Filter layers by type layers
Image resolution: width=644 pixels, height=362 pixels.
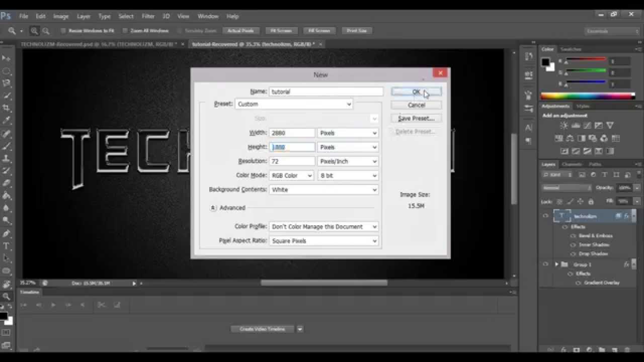click(604, 175)
